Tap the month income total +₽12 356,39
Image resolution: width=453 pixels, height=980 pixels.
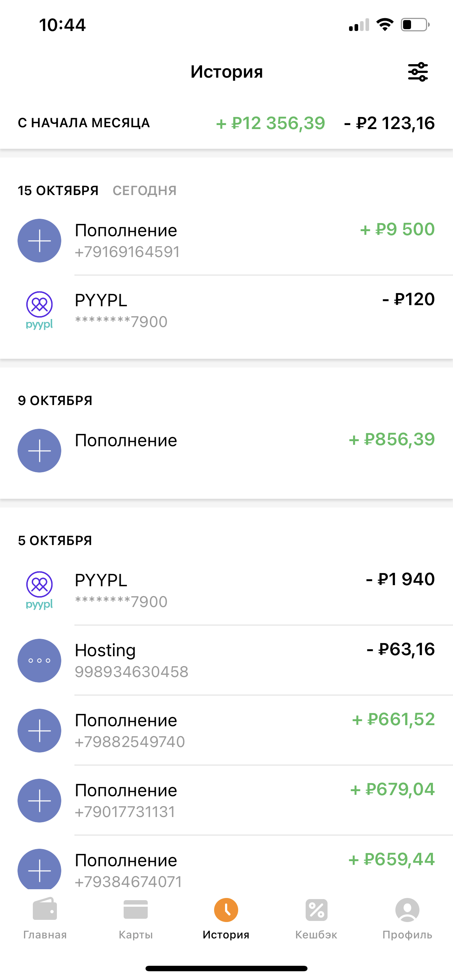[x=271, y=123]
